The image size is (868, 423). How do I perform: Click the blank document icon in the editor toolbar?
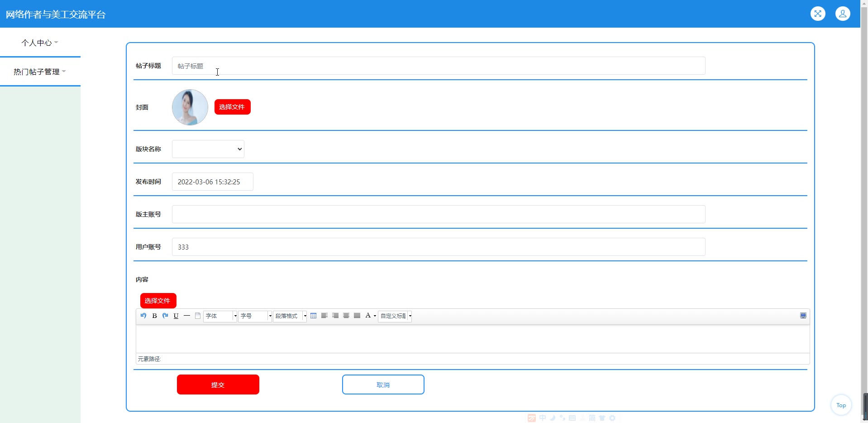pyautogui.click(x=198, y=316)
